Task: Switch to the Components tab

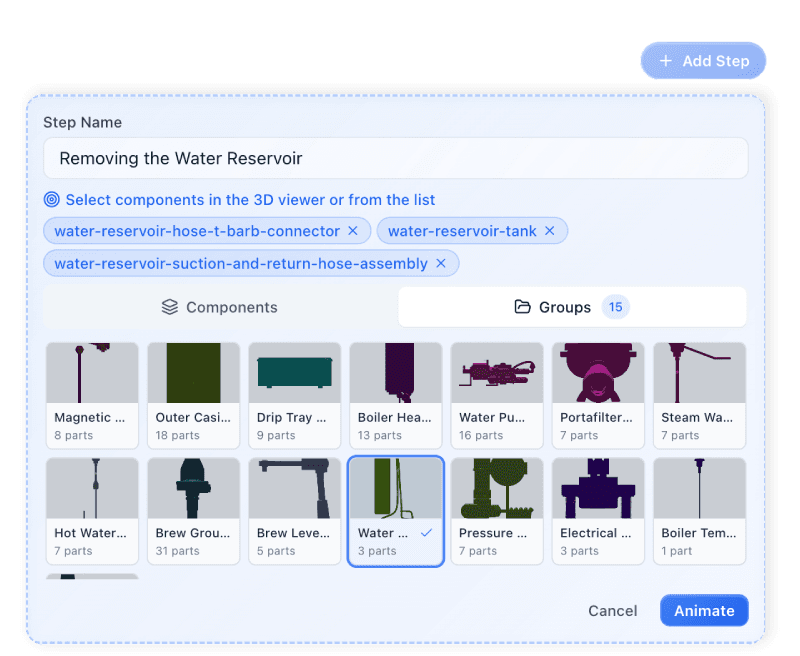Action: point(220,307)
